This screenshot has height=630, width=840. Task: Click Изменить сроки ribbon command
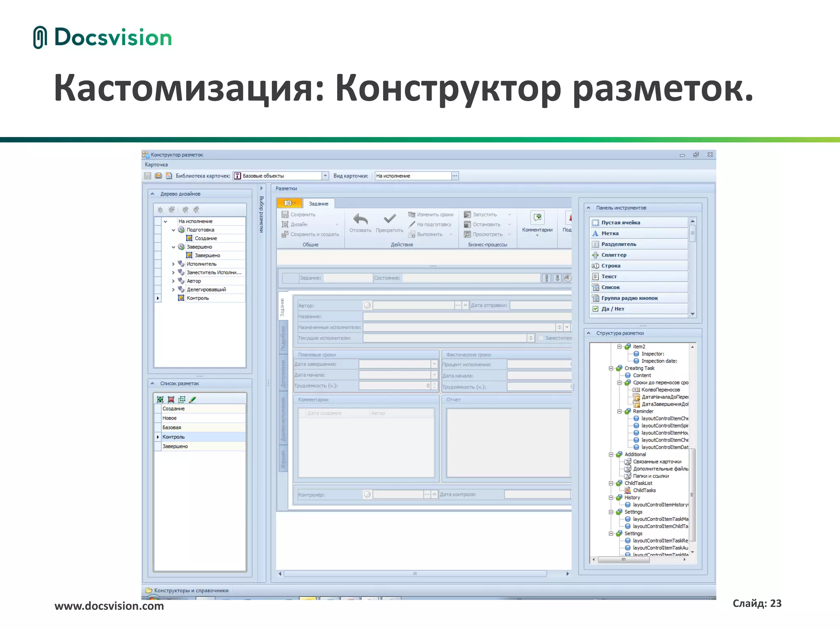(431, 215)
